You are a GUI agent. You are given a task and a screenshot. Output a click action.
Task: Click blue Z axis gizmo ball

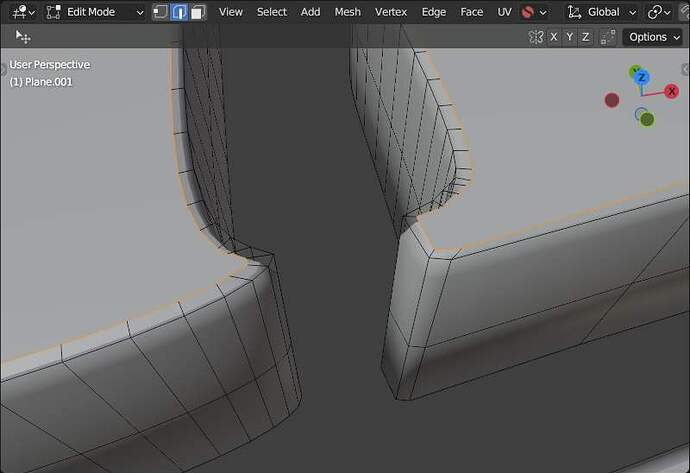click(x=642, y=77)
